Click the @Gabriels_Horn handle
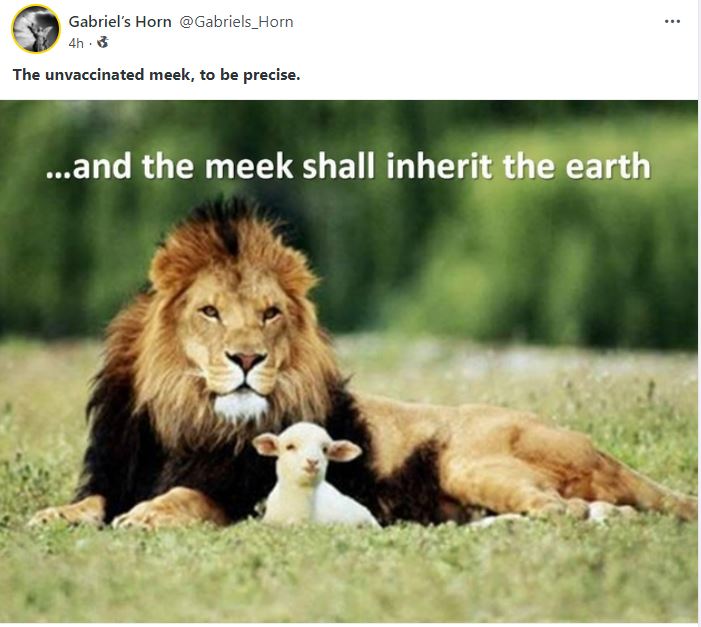Image resolution: width=701 pixels, height=627 pixels. (236, 21)
